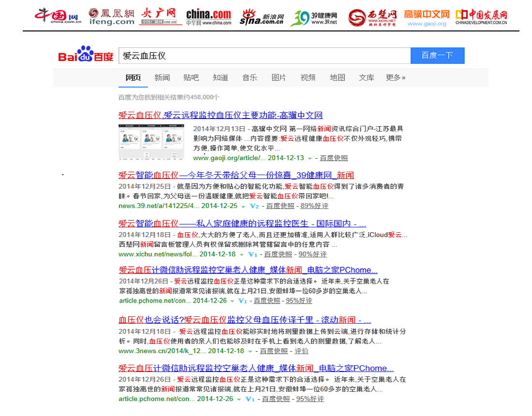The height and width of the screenshot is (416, 532).
Task: Click the 中国发展网 logo
Action: pyautogui.click(x=481, y=17)
